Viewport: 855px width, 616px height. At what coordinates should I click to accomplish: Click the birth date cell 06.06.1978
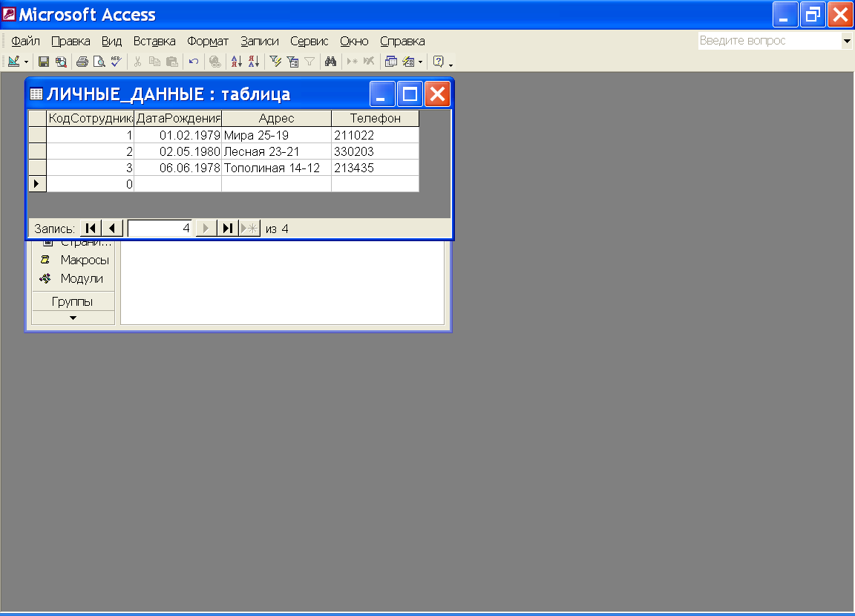(178, 168)
